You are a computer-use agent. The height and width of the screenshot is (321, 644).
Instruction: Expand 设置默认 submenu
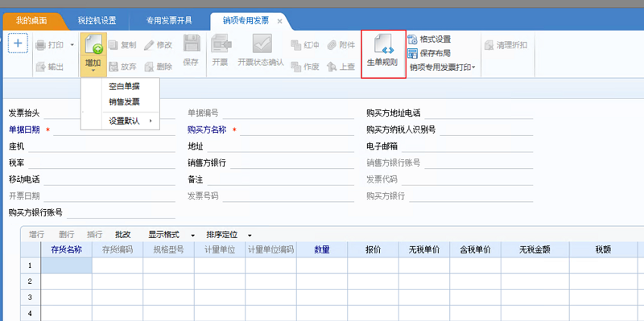coord(130,121)
